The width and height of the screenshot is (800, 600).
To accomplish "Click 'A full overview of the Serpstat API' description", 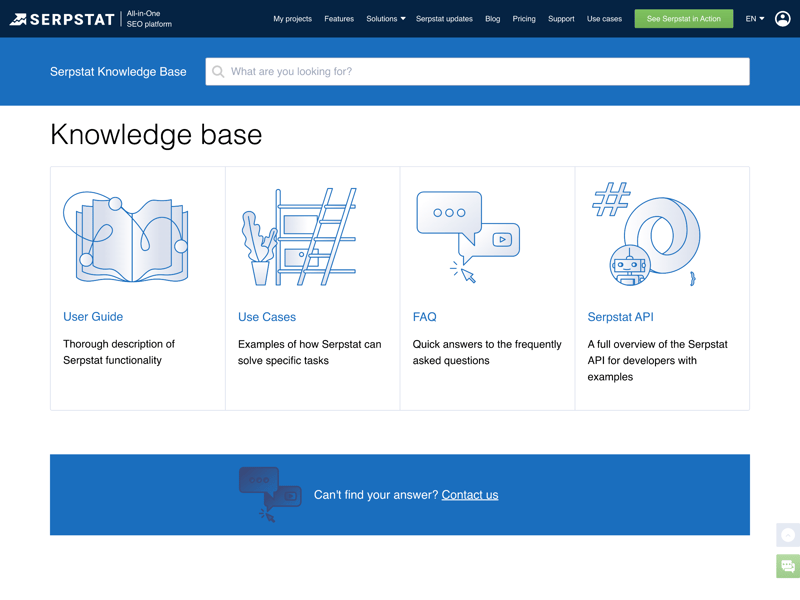I will (657, 360).
